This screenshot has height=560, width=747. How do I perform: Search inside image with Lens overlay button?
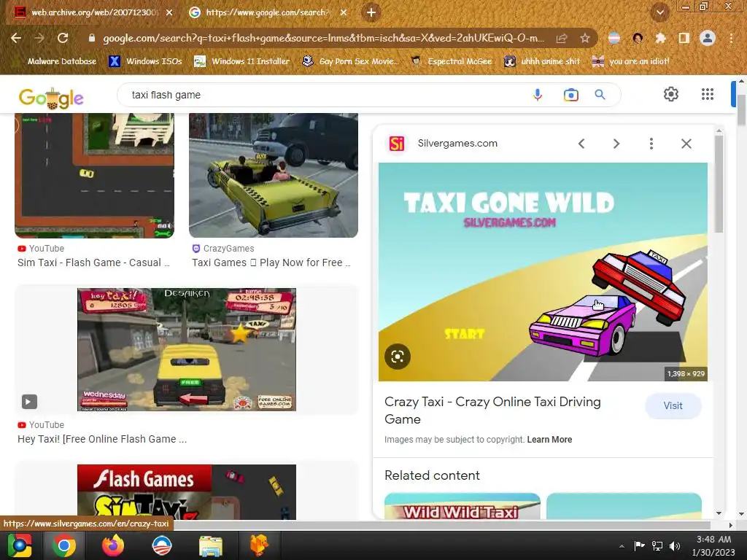398,356
